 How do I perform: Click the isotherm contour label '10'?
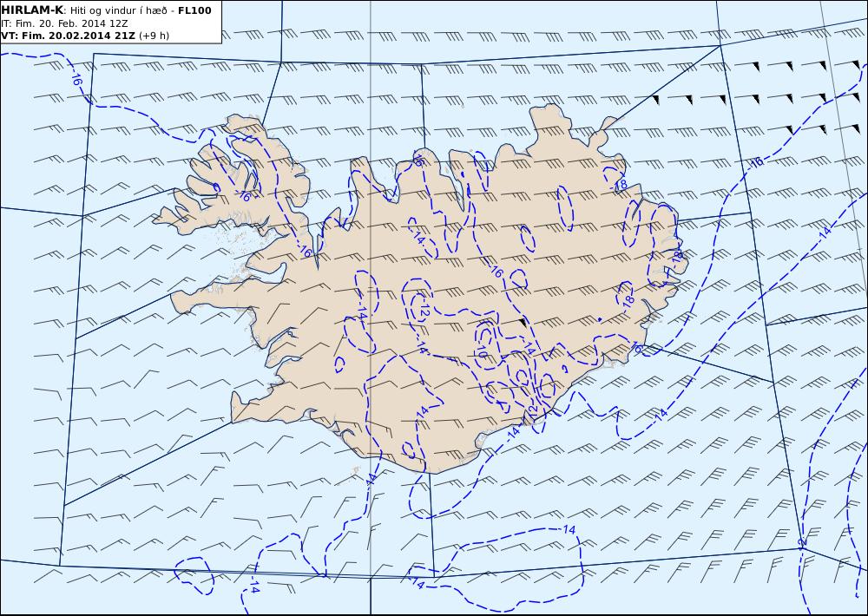(x=481, y=351)
